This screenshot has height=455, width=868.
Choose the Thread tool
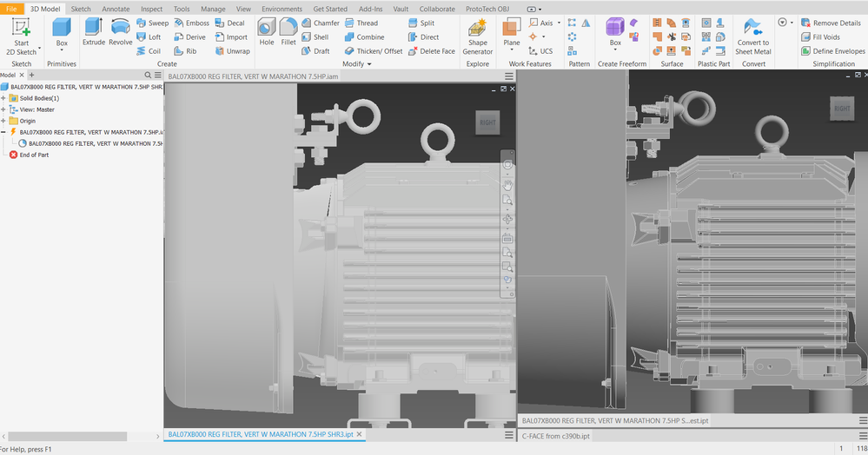pyautogui.click(x=361, y=23)
